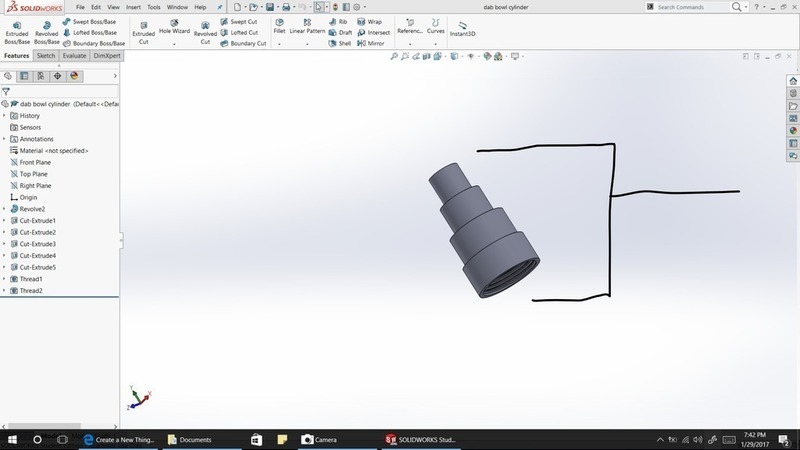
Task: Expand the Revolve2 feature
Action: (5, 209)
